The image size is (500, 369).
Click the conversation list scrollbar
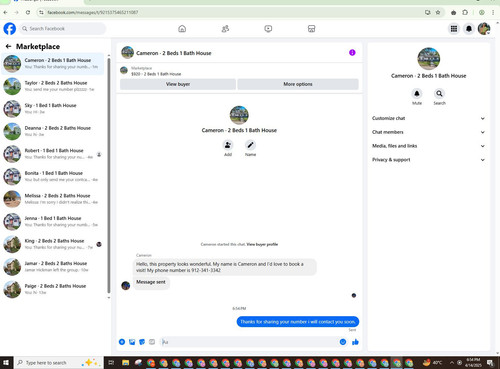pyautogui.click(x=109, y=175)
